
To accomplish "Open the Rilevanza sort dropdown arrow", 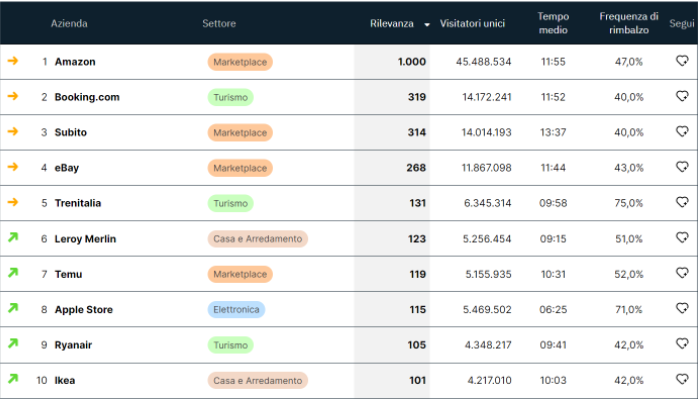I will click(x=427, y=25).
